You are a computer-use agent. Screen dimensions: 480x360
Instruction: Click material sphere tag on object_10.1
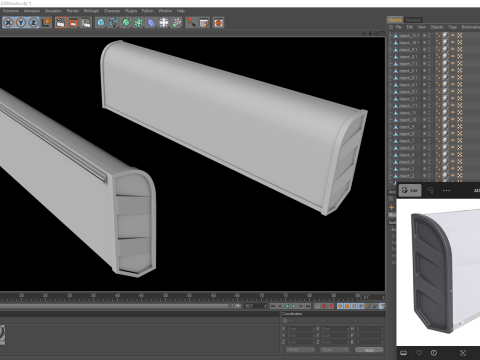(x=445, y=43)
